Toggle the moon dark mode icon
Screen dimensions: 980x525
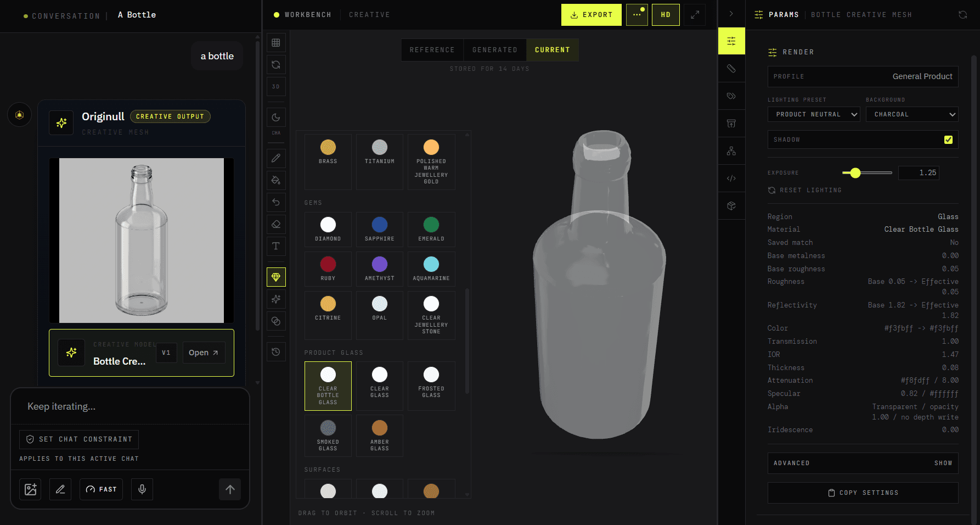(x=276, y=117)
